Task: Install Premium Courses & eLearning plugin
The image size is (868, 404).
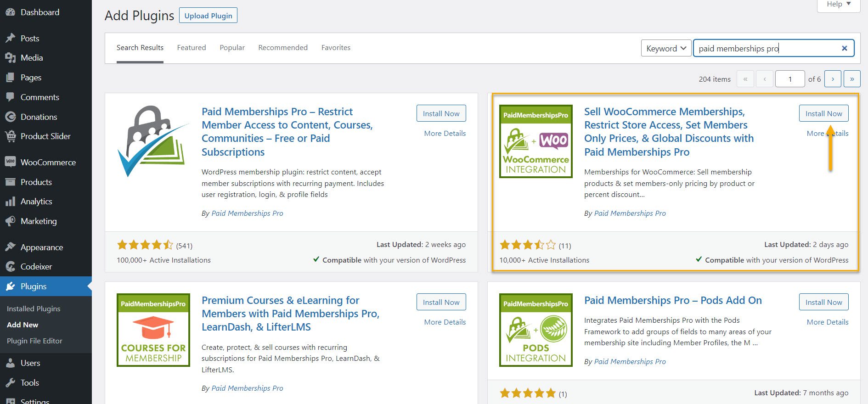Action: tap(441, 302)
